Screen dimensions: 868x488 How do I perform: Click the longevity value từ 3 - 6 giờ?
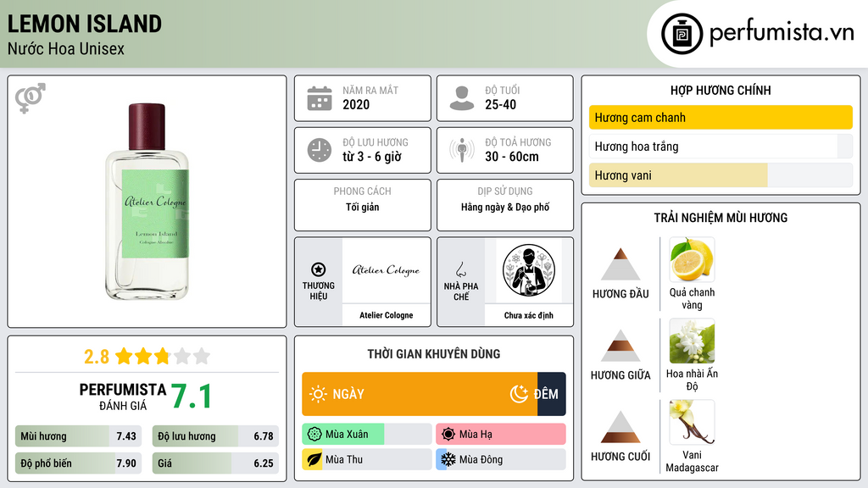click(372, 157)
